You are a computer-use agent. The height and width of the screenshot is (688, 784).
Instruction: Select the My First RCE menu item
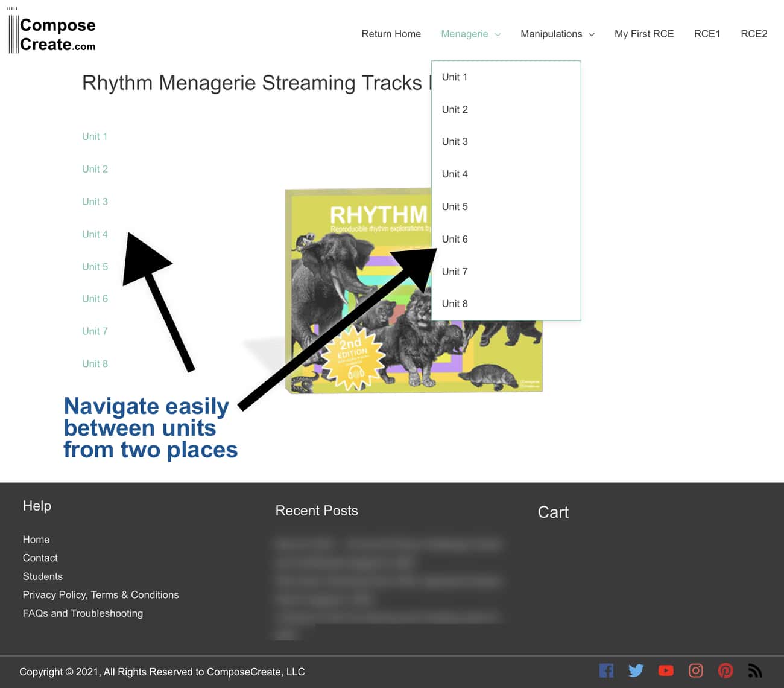click(644, 34)
